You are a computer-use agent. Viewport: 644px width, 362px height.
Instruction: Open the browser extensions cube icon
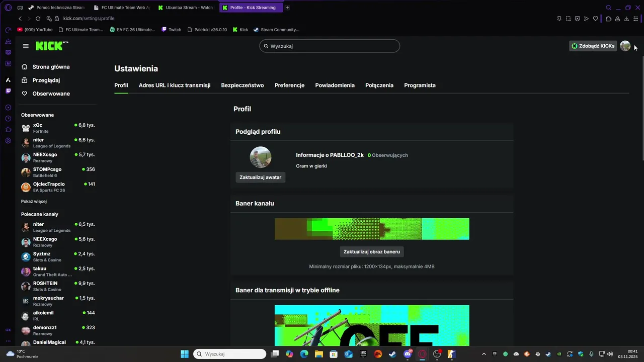coord(608,19)
